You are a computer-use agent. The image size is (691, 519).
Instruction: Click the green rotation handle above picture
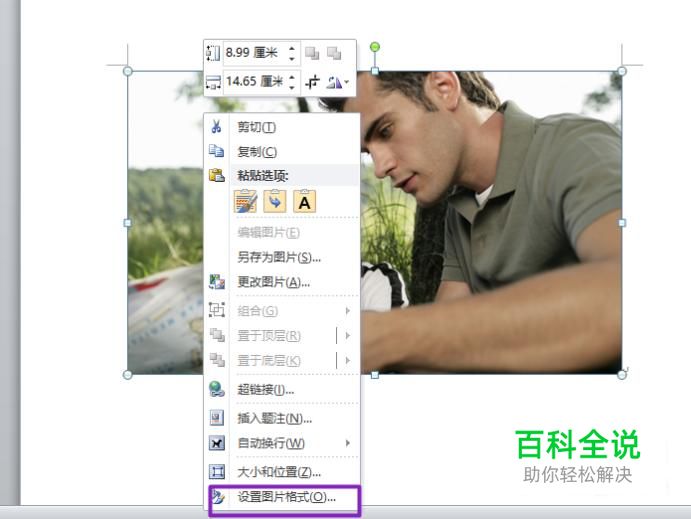[x=375, y=47]
